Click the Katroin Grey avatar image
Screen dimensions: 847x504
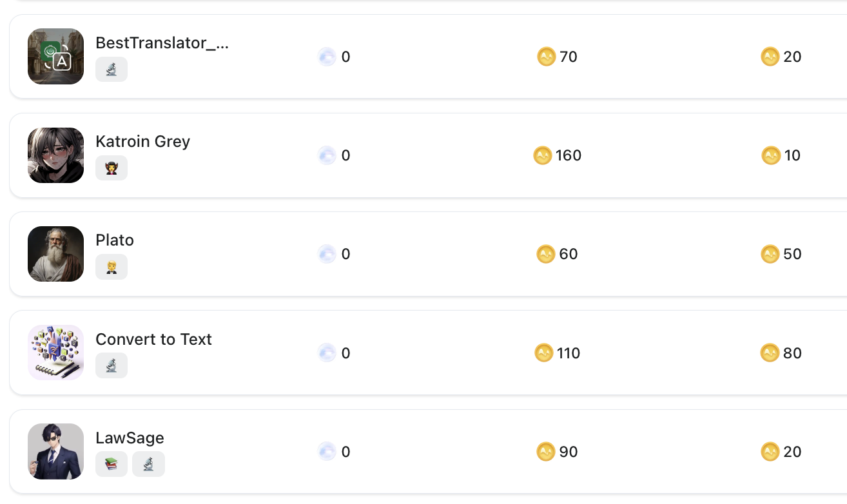click(56, 155)
